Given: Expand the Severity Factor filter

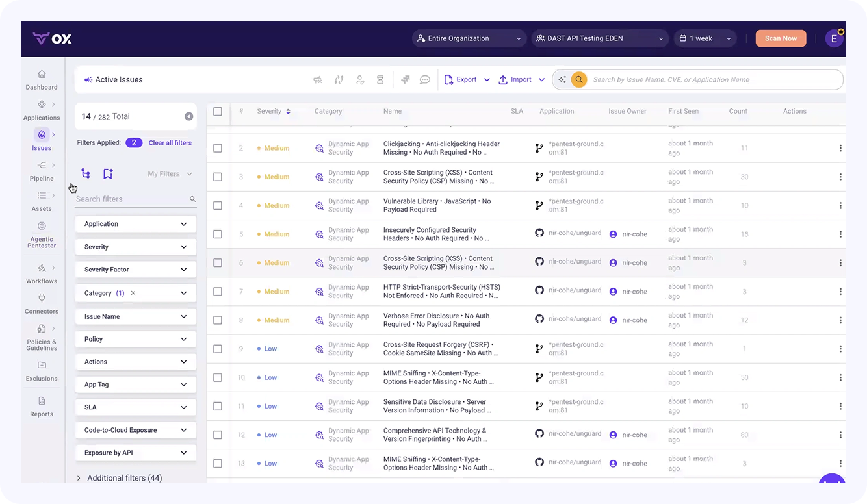Looking at the screenshot, I should [136, 270].
